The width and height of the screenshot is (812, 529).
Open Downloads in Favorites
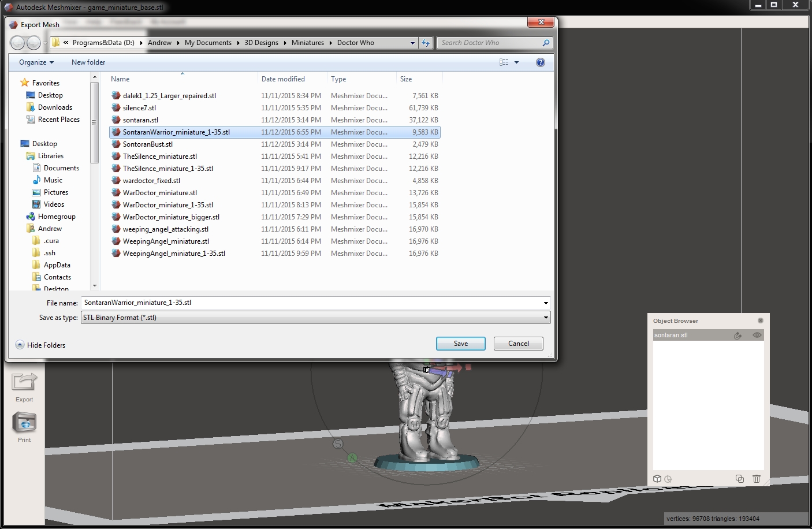tap(55, 107)
